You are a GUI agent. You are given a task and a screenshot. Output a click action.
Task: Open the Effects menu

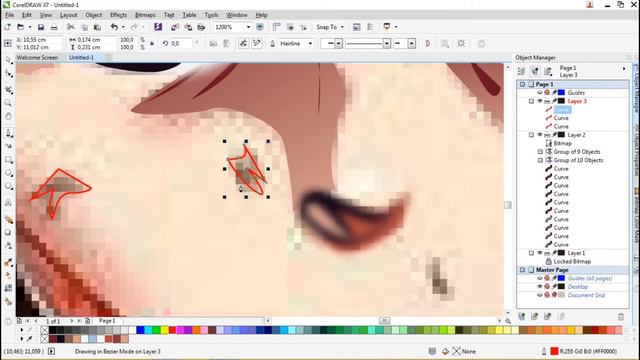pyautogui.click(x=118, y=15)
